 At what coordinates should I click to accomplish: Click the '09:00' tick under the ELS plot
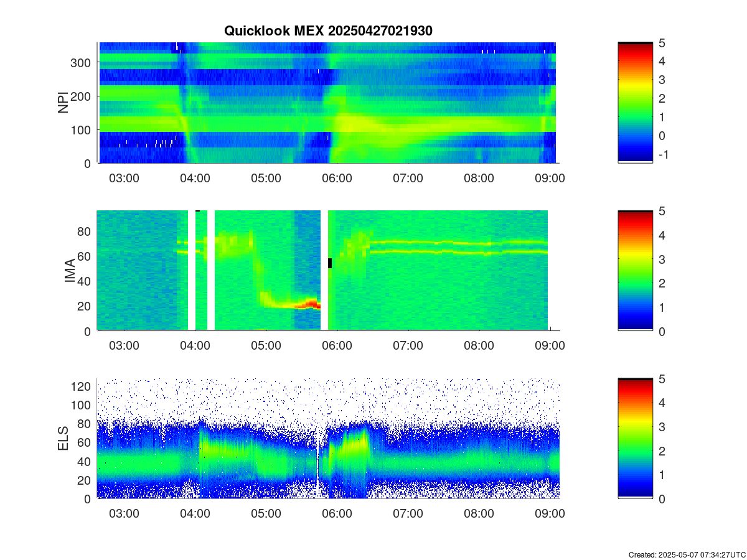pos(550,513)
